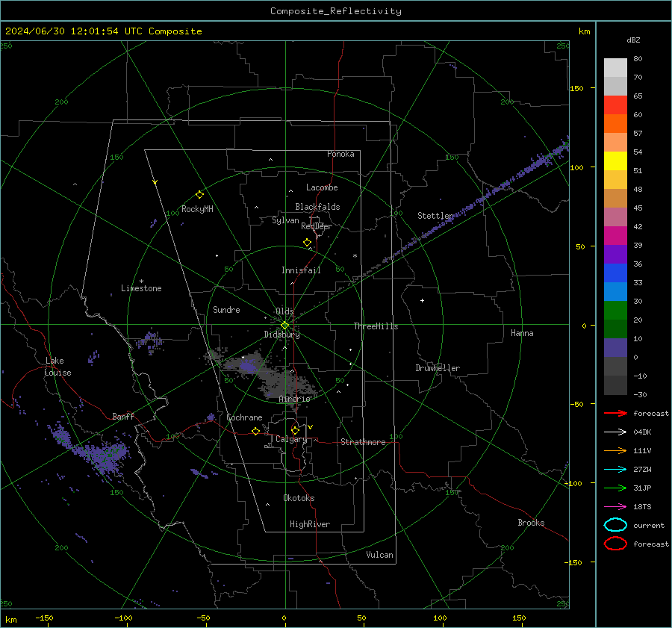Click the magenta 18TS arrow icon
Viewport: 672px width, 628px height.
click(x=615, y=507)
